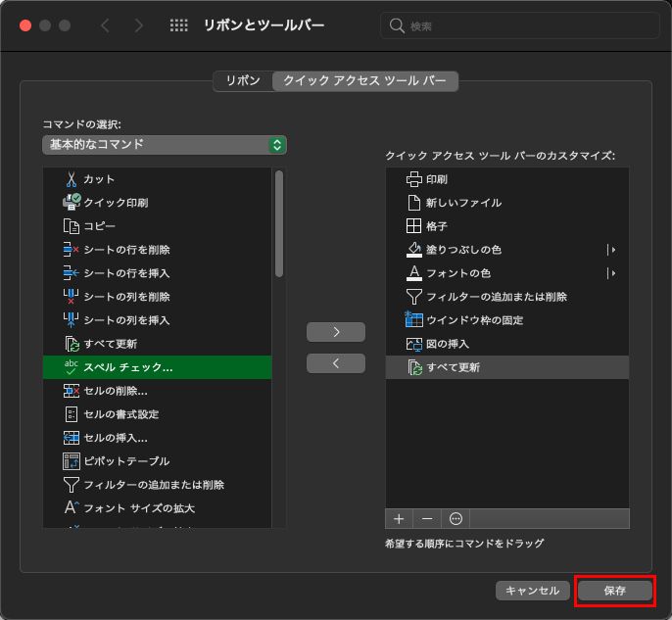Click the Cut scissors icon in command list
This screenshot has width=672, height=620.
click(x=72, y=179)
